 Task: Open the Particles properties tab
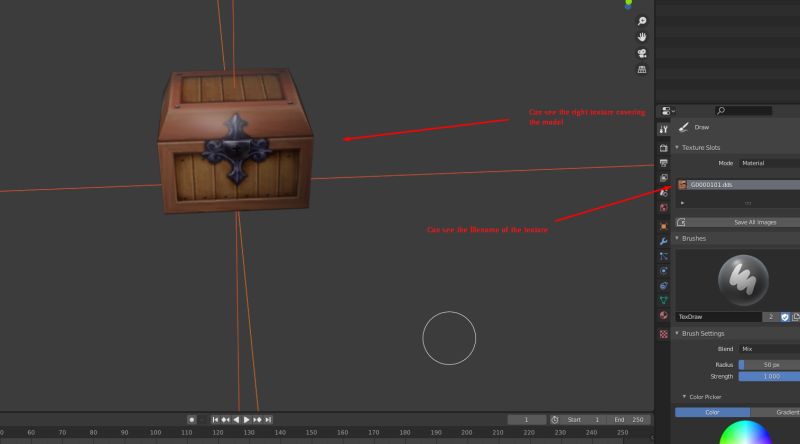pos(663,256)
